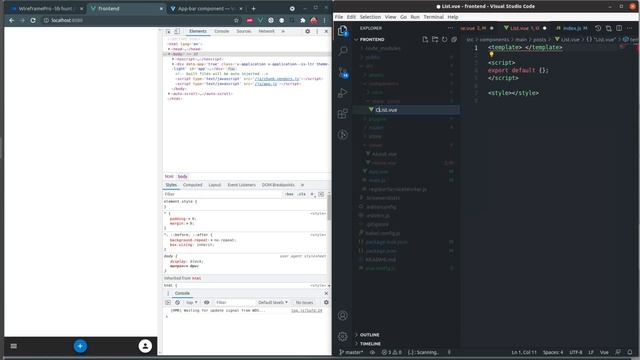Image resolution: width=640 pixels, height=360 pixels.
Task: Toggle the DevTools device toolbar
Action: [177, 31]
